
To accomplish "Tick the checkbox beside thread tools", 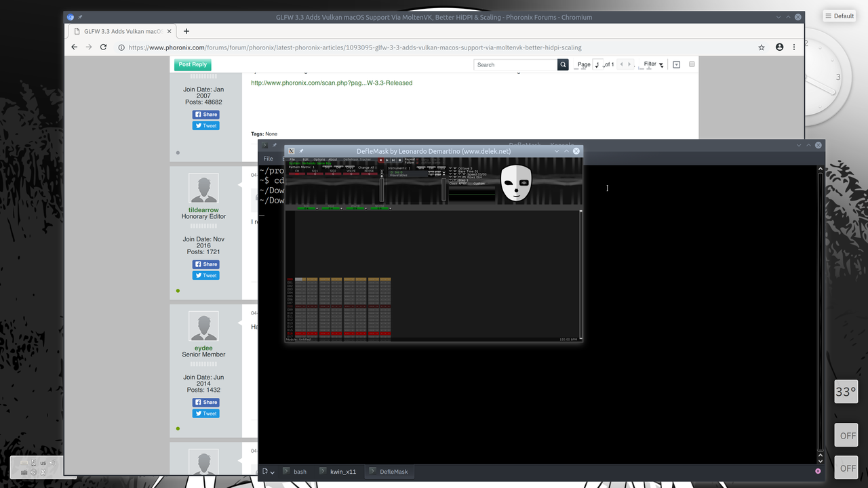I will [692, 64].
